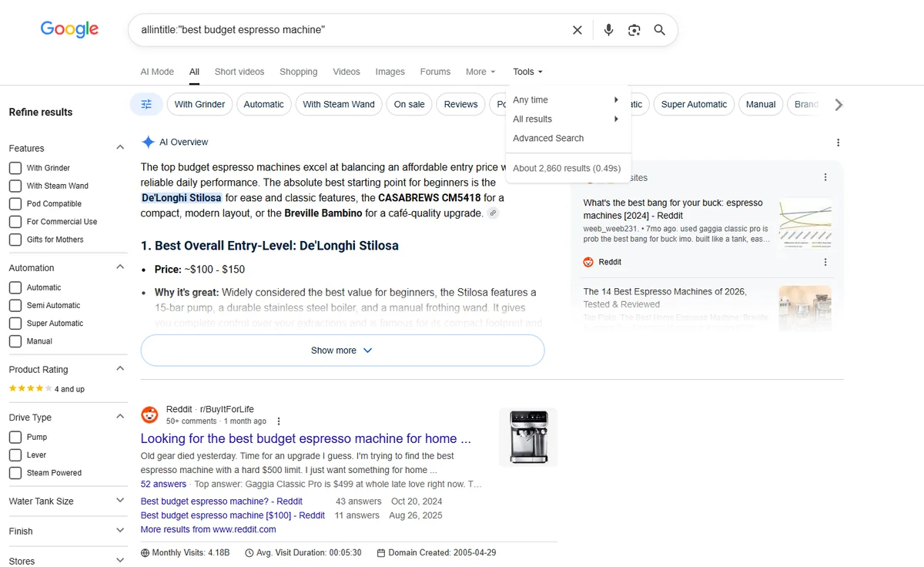The image size is (924, 567).
Task: Choose Advanced Search from Tools menu
Action: click(x=548, y=139)
